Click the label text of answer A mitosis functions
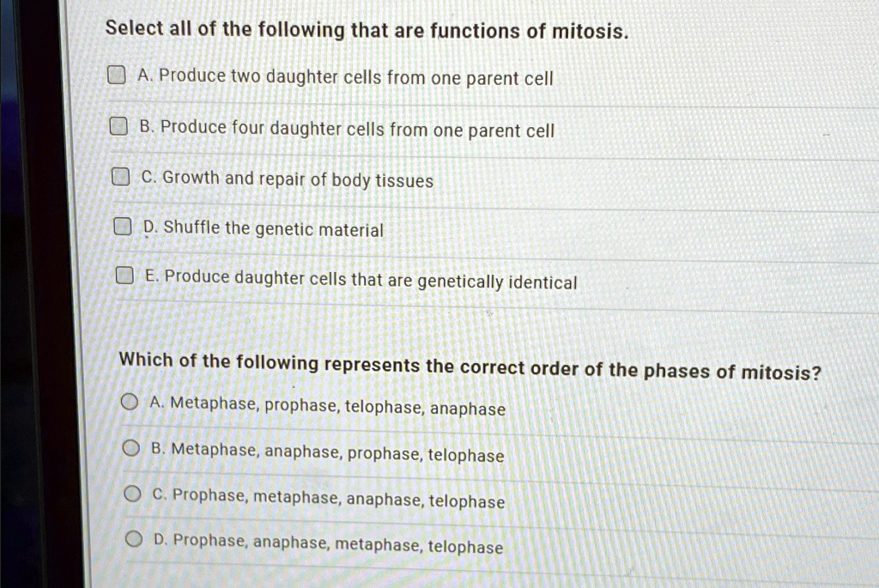Viewport: 879px width, 588px height. (x=345, y=77)
